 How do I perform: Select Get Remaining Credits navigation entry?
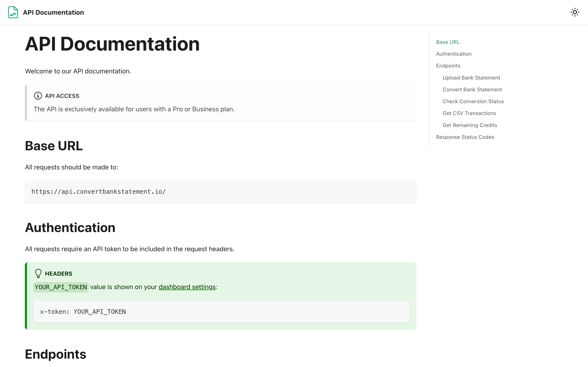click(x=470, y=125)
